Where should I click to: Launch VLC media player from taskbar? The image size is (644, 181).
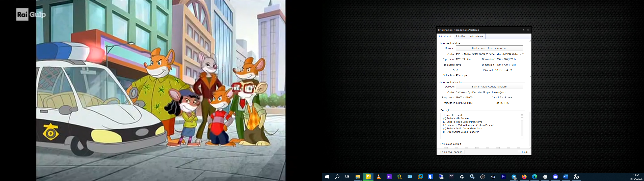pos(379,177)
